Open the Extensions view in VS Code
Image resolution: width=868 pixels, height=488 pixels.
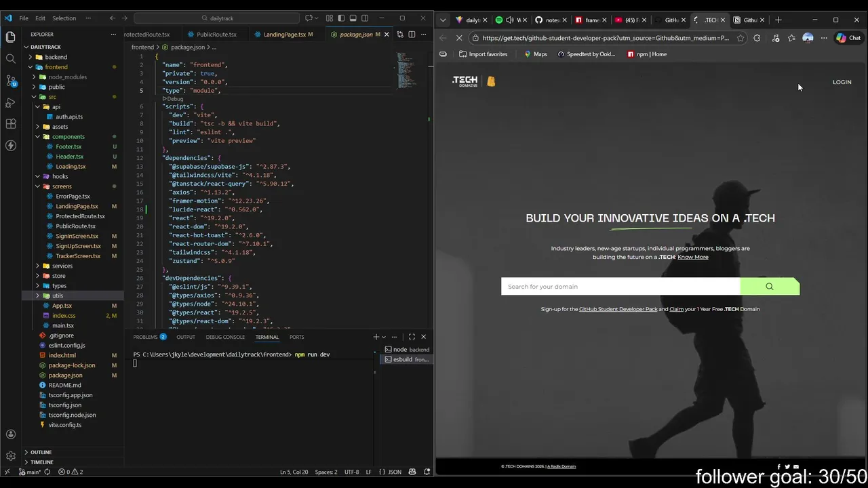tap(10, 124)
